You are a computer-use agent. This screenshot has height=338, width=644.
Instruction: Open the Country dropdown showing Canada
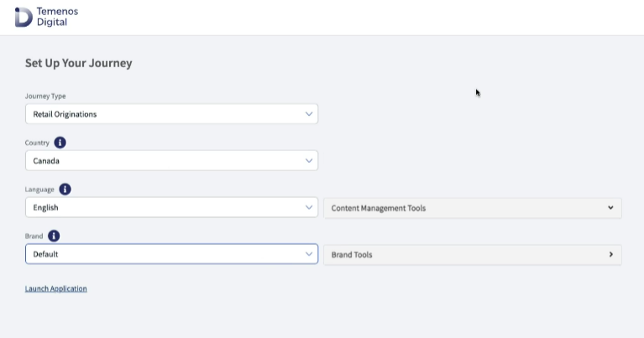168,160
